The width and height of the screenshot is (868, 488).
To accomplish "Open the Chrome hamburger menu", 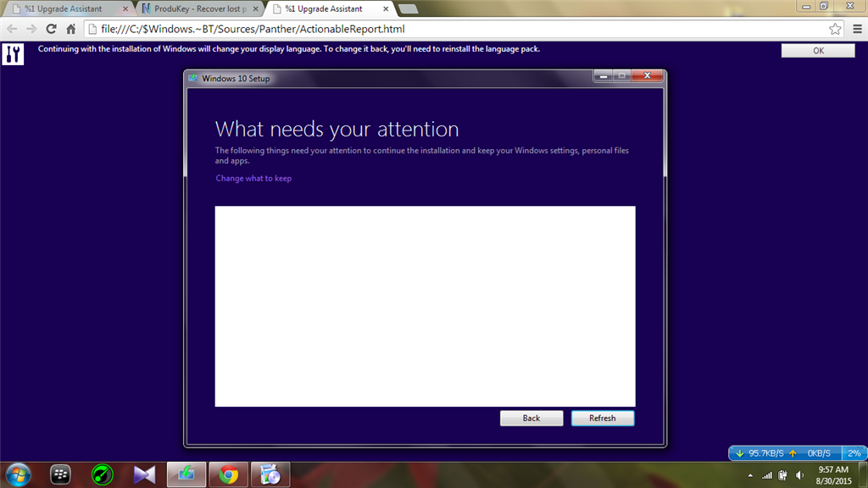I will pos(857,29).
